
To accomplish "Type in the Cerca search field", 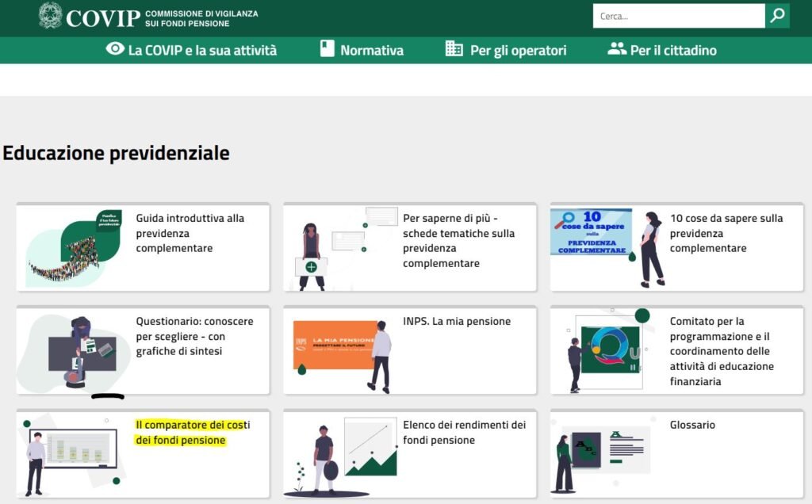I will point(678,16).
